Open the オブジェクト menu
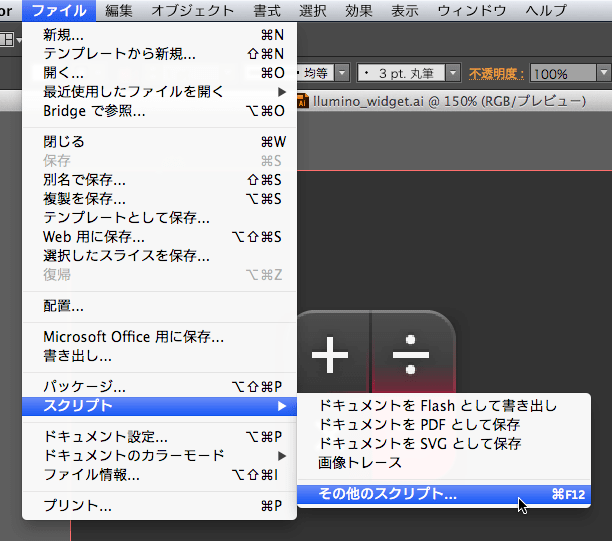 click(192, 11)
